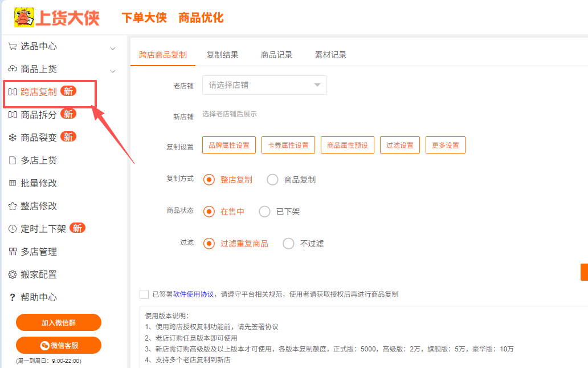
Task: Click the star icon beside 整店修改
Action: coord(13,206)
